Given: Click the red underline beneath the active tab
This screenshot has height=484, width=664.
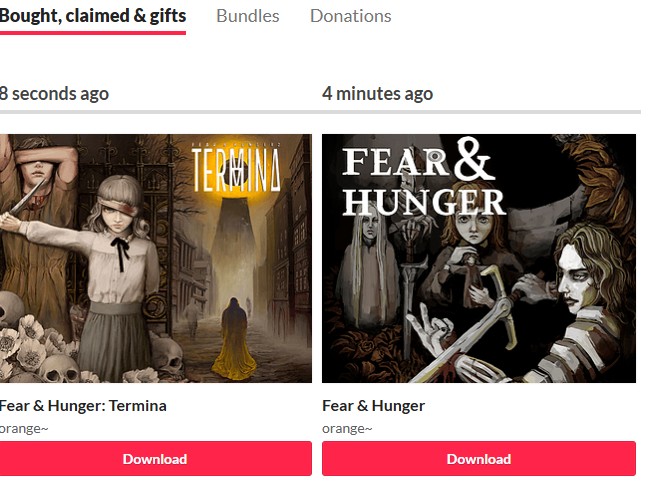Looking at the screenshot, I should pyautogui.click(x=93, y=33).
